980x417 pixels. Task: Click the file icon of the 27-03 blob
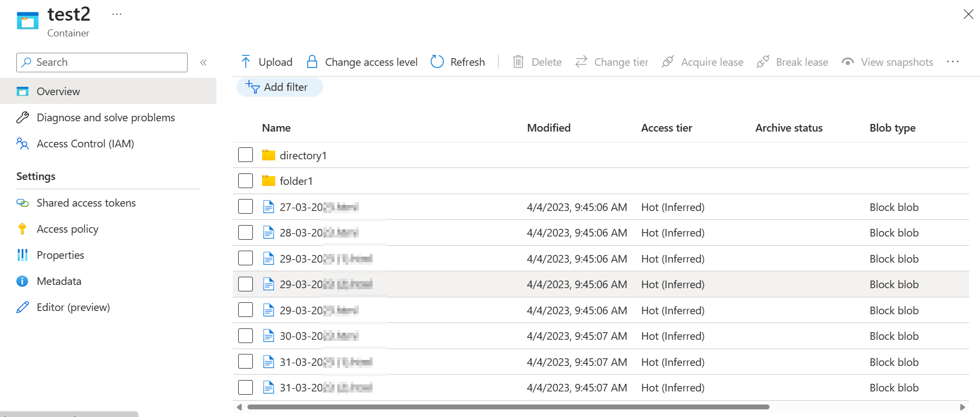[268, 207]
